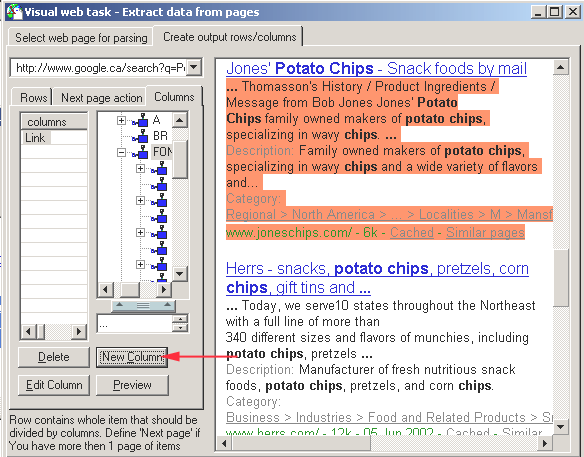Image resolution: width=584 pixels, height=457 pixels.
Task: Click the splitter grip below tree panel
Action: (x=143, y=306)
